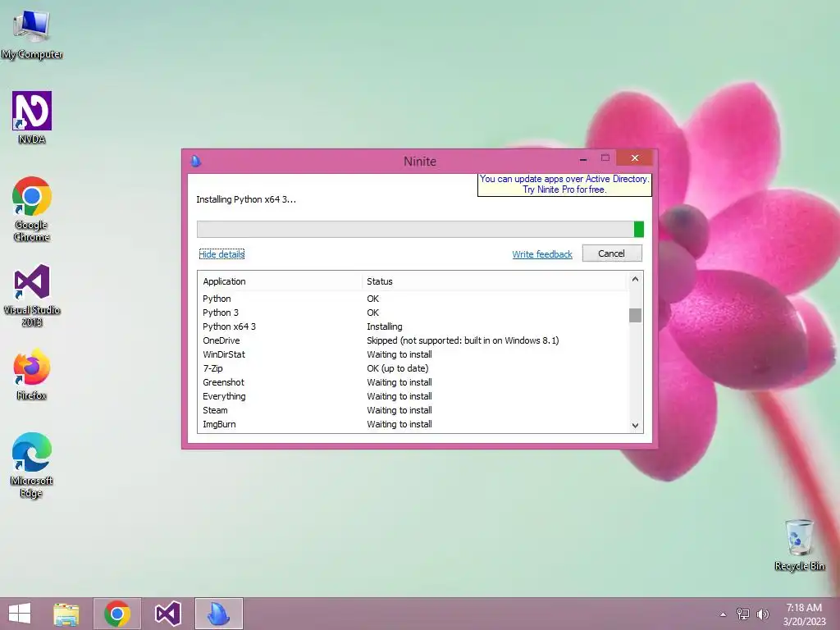The image size is (840, 630).
Task: Select the Steam row
Action: coord(413,410)
